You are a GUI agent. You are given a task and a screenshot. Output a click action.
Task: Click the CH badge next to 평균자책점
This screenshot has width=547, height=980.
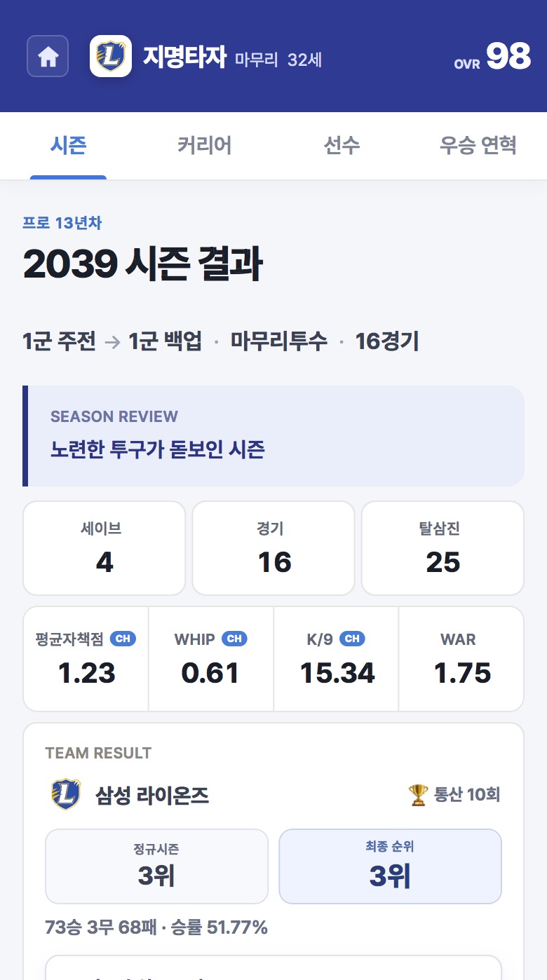tap(123, 639)
